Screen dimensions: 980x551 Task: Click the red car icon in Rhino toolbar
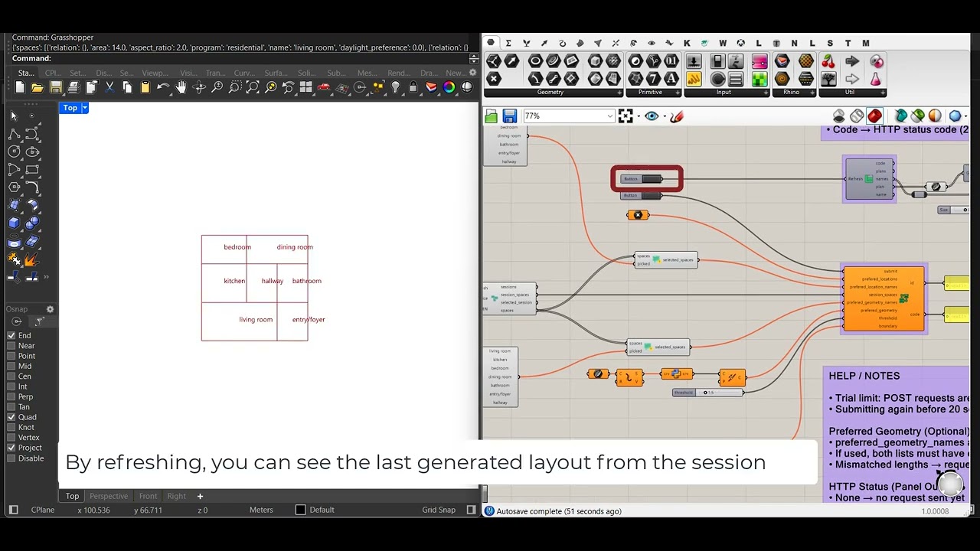(x=324, y=88)
